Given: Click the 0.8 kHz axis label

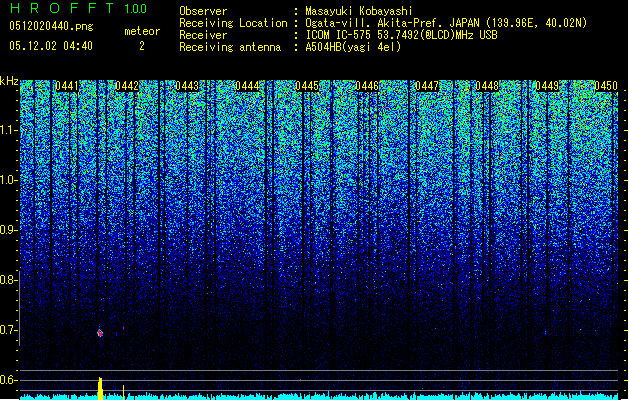Looking at the screenshot, I should click(8, 280).
